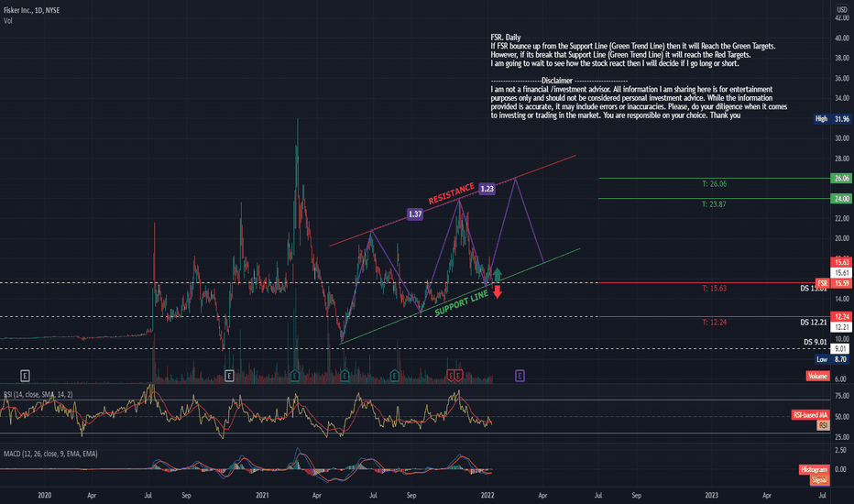Click the red 12.24 price axis tag
The width and height of the screenshot is (854, 504).
tap(841, 316)
